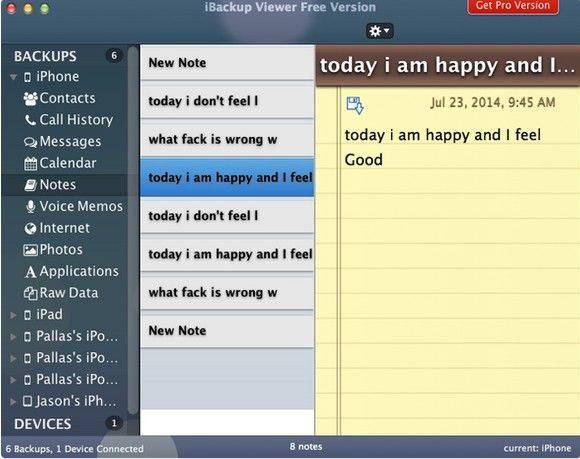Expand Jason's iPhone backup
The height and width of the screenshot is (459, 580).
[13, 402]
